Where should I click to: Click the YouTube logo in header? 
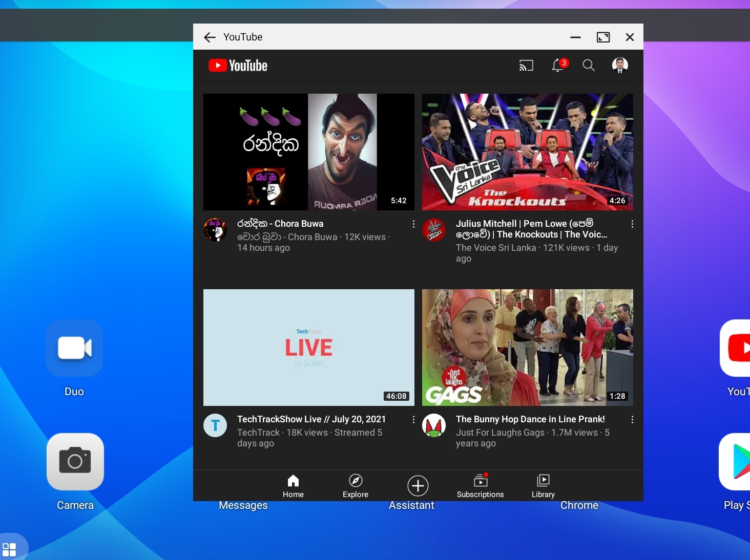coord(238,66)
